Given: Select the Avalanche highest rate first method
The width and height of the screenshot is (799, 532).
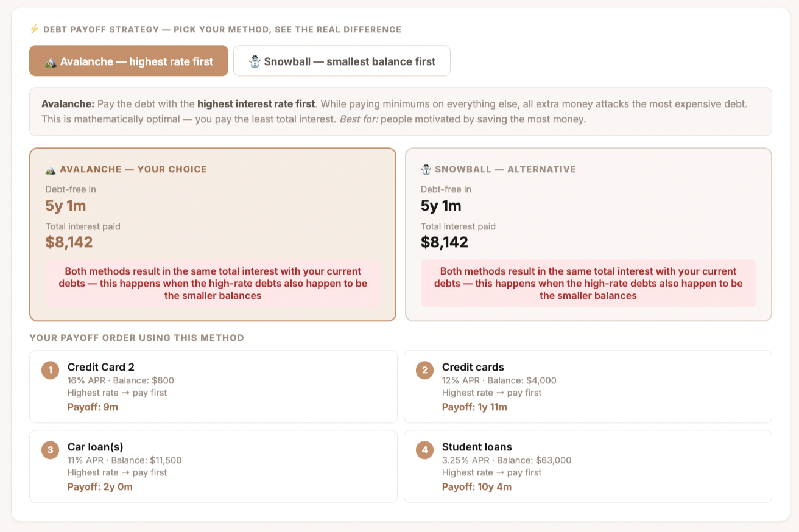Looking at the screenshot, I should (128, 61).
